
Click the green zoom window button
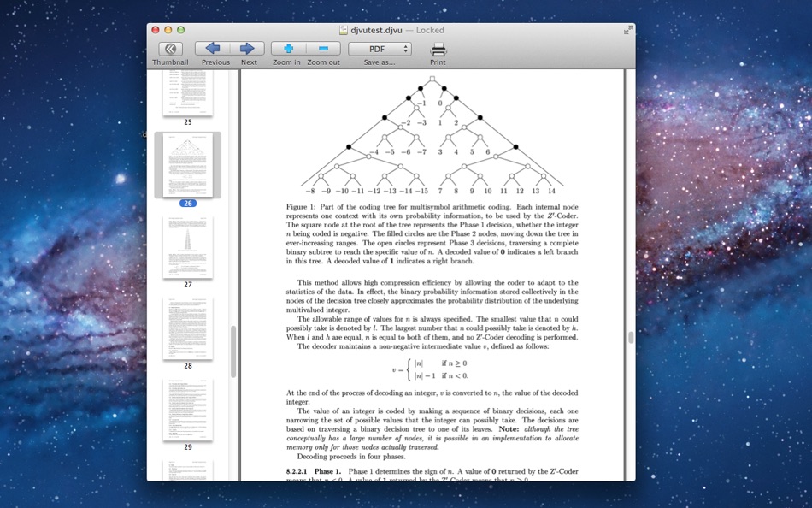click(180, 30)
